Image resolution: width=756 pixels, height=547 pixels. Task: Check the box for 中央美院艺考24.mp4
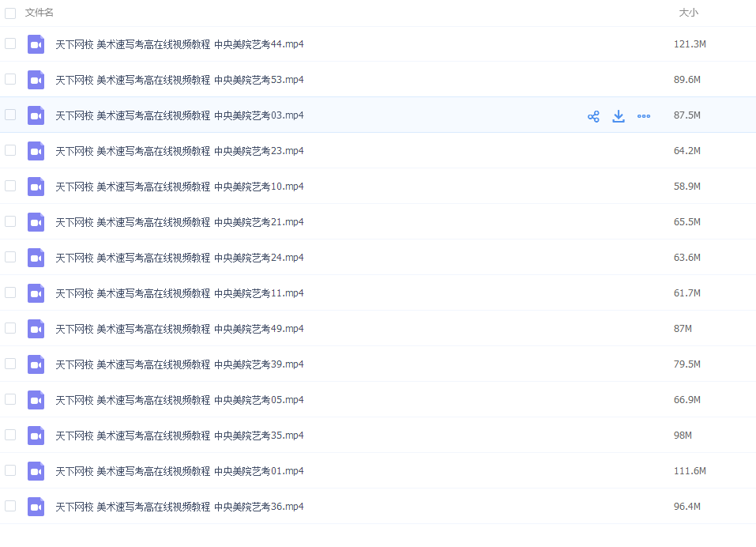point(10,257)
